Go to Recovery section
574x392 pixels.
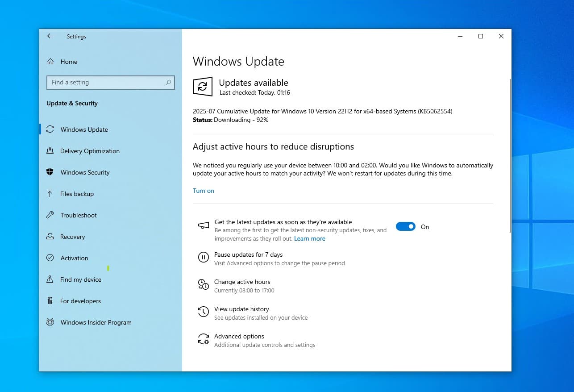(x=72, y=237)
